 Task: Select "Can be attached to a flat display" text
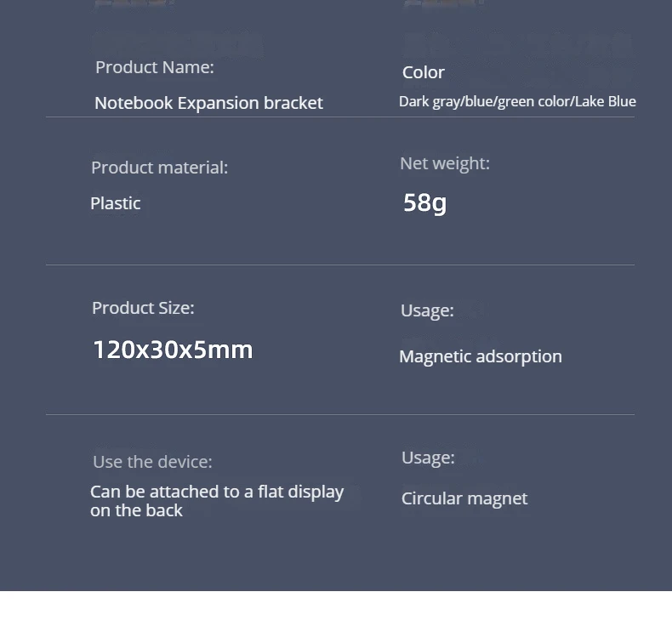pos(217,492)
